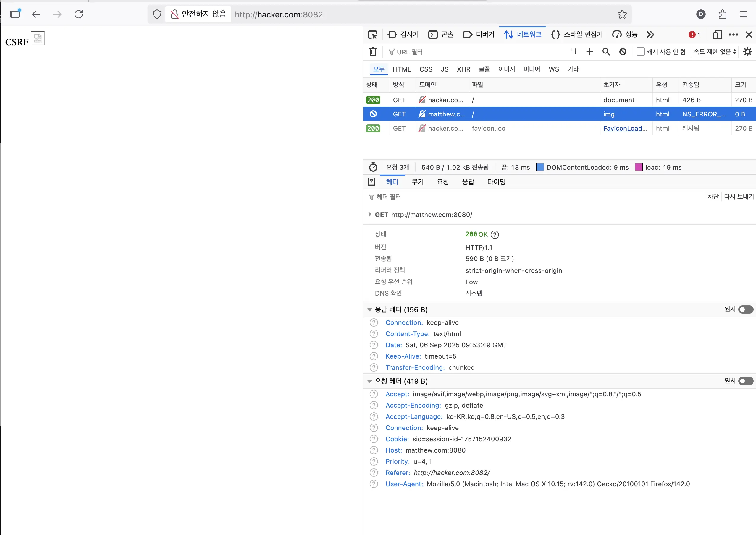
Task: Open the throttling speed dropdown
Action: (x=715, y=52)
